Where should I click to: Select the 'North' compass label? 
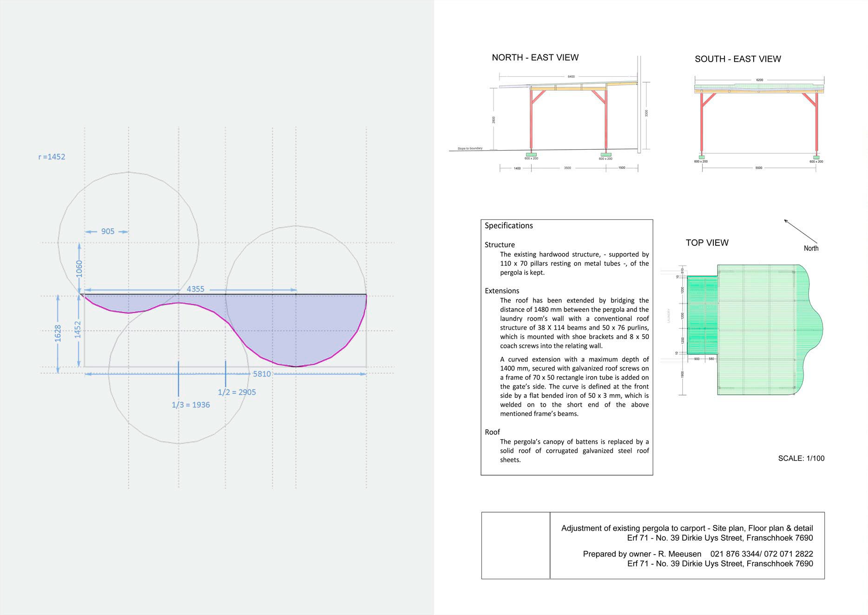pyautogui.click(x=811, y=248)
